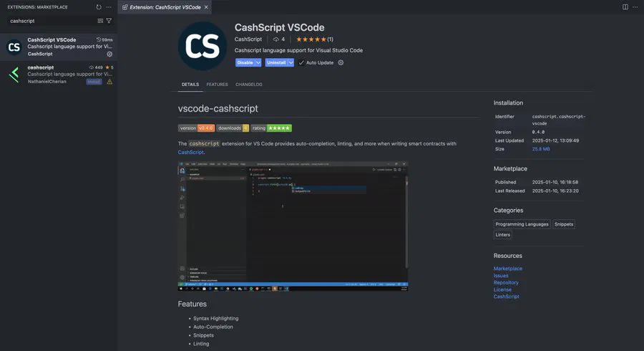644x351 pixels.
Task: Uninstall the CashScript VSCode extension
Action: [x=276, y=62]
